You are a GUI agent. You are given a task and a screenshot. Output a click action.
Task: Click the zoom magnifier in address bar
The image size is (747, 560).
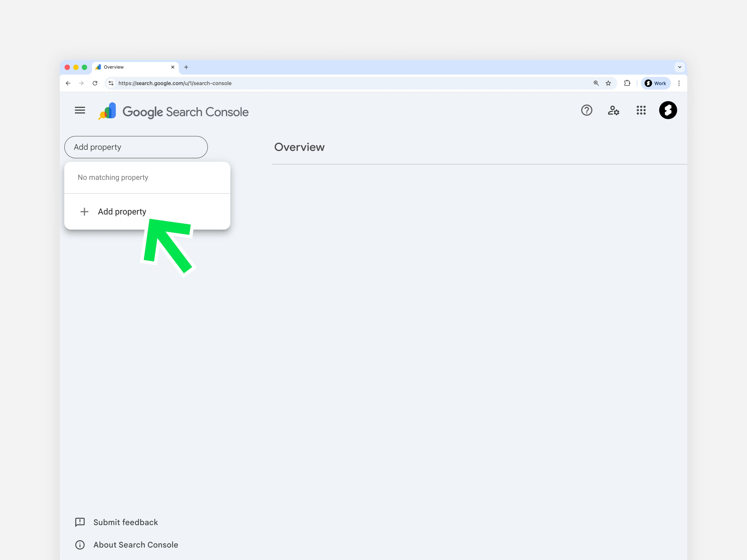pyautogui.click(x=596, y=83)
